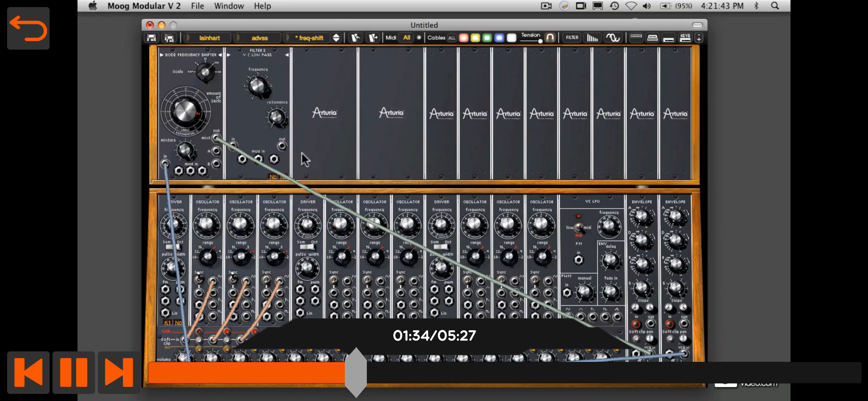The height and width of the screenshot is (401, 868).
Task: Toggle the first Soft clip button
Action: pyautogui.click(x=199, y=339)
